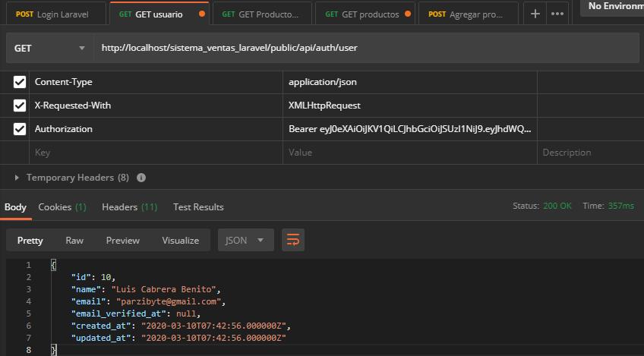644x356 pixels.
Task: Uncheck the Content-Type header checkbox
Action: [x=19, y=82]
